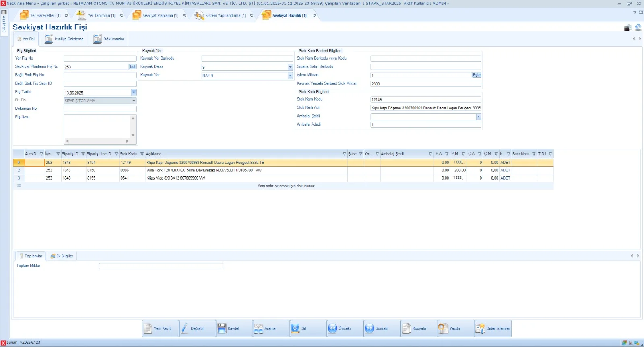Click the Yeni Kayıt button icon

point(148,328)
